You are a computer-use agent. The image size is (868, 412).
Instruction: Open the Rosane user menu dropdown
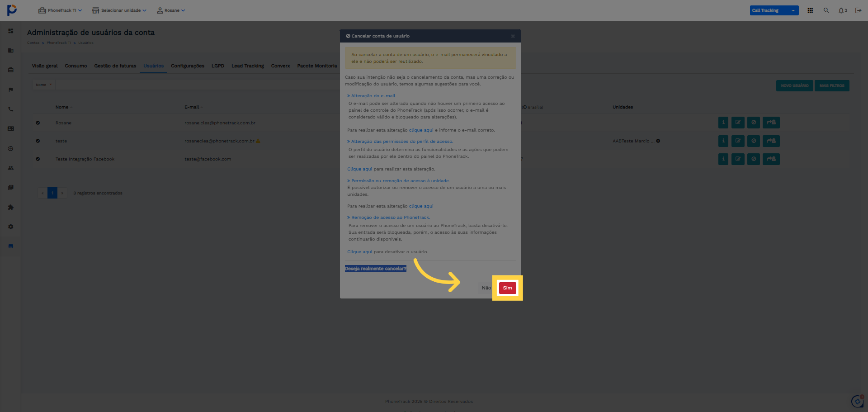coord(171,10)
